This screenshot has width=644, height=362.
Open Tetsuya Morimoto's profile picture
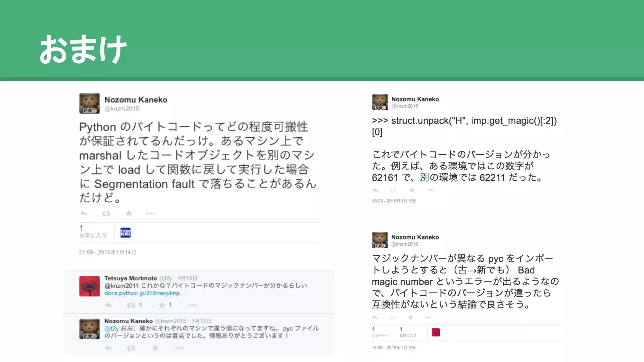pos(90,286)
